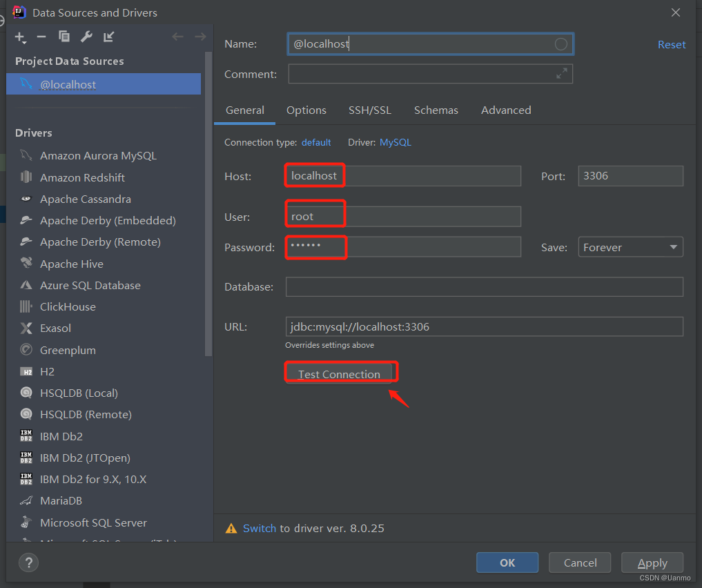The height and width of the screenshot is (588, 702).
Task: Duplicate the data source using copy icon
Action: 64,37
